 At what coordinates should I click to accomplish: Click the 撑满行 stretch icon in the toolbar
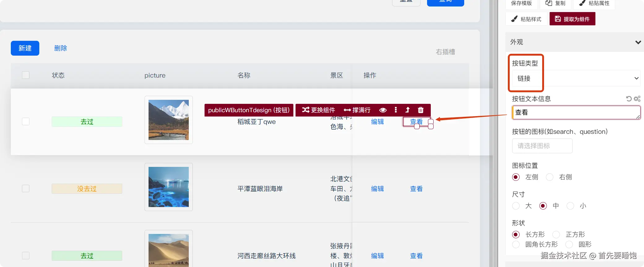[347, 110]
